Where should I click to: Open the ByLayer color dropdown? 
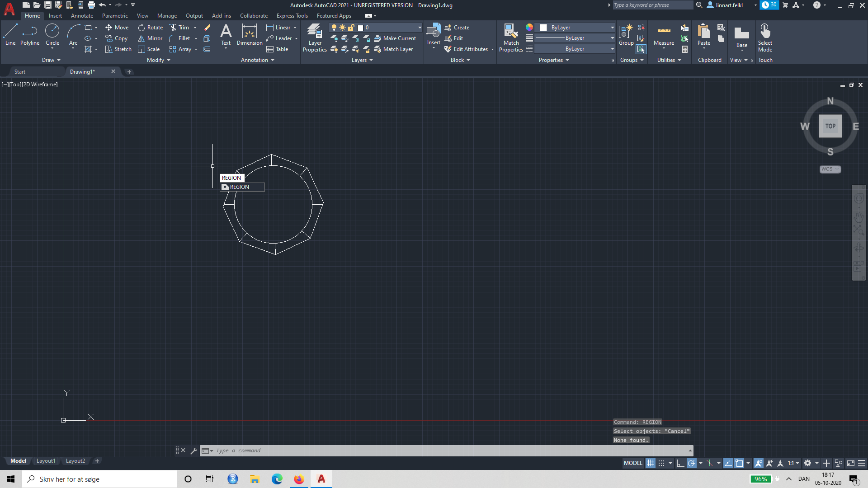(612, 28)
